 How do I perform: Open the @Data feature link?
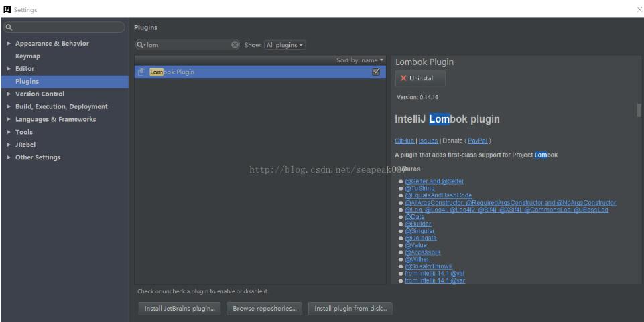415,217
